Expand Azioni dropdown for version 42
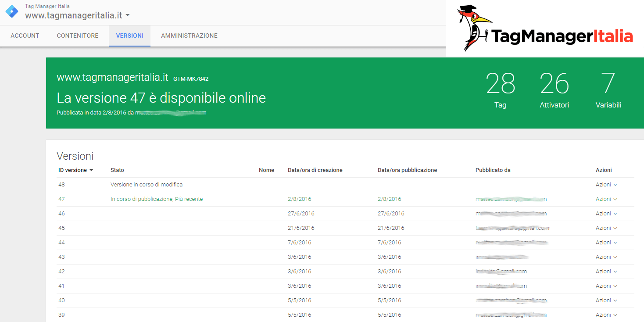 click(x=606, y=272)
